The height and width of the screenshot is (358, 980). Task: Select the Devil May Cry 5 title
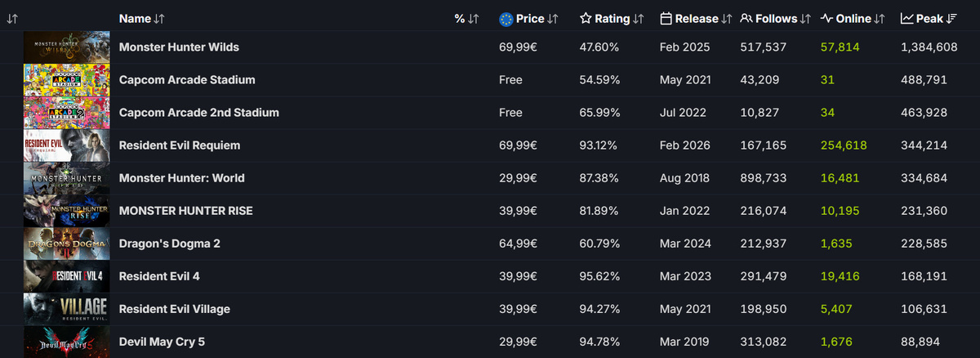tap(162, 342)
